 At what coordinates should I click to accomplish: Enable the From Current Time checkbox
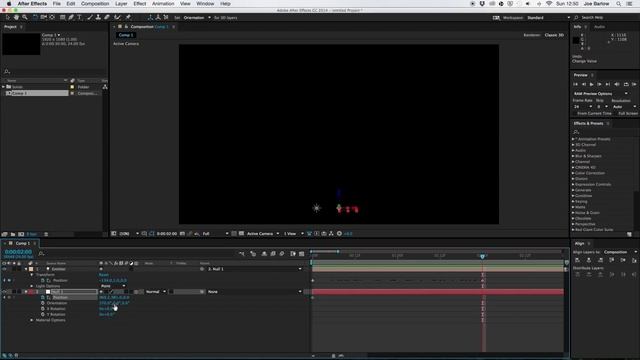[576, 113]
